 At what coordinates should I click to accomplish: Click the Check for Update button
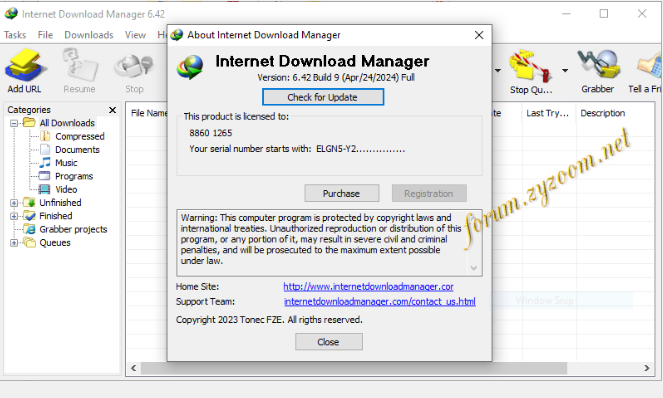click(x=323, y=97)
